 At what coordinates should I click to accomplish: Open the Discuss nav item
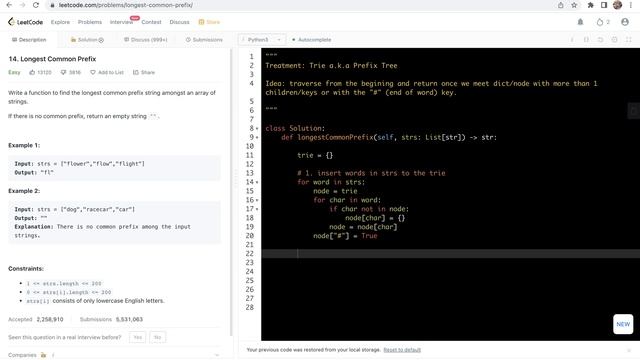(x=180, y=22)
